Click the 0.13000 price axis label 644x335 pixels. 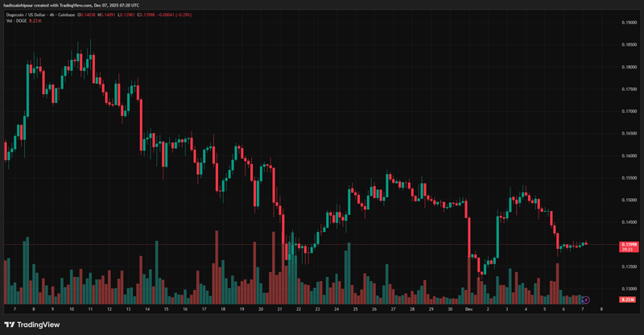coord(630,288)
